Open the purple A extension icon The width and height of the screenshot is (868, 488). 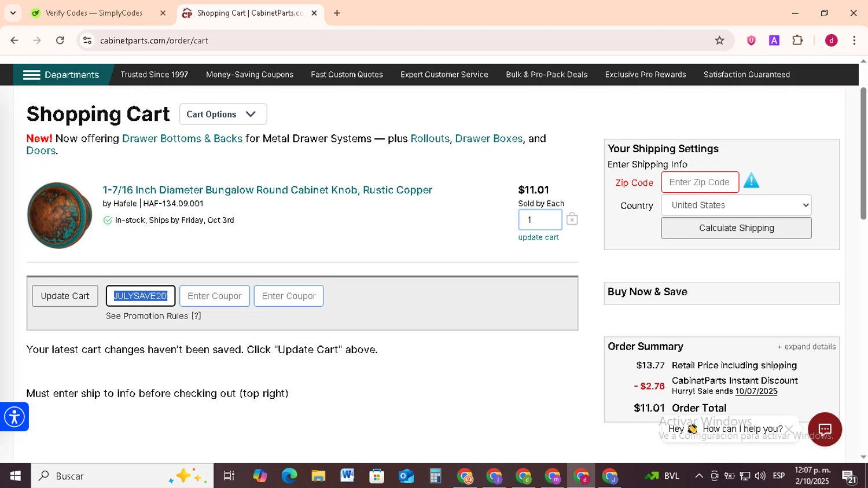point(774,41)
